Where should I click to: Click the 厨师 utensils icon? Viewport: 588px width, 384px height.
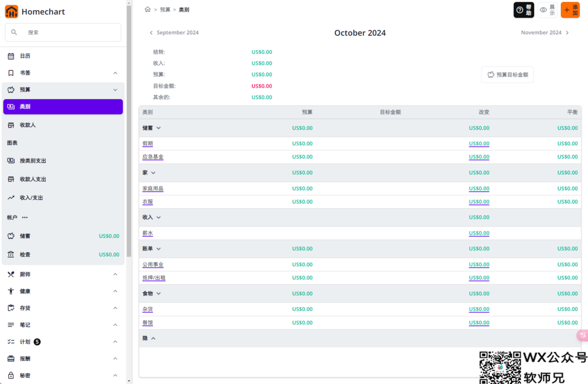[11, 274]
